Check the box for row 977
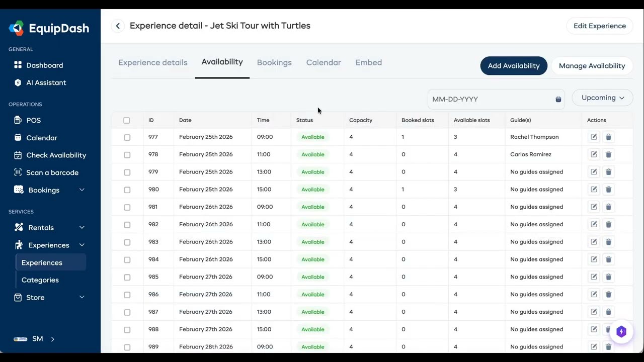This screenshot has width=644, height=362. pos(127,137)
